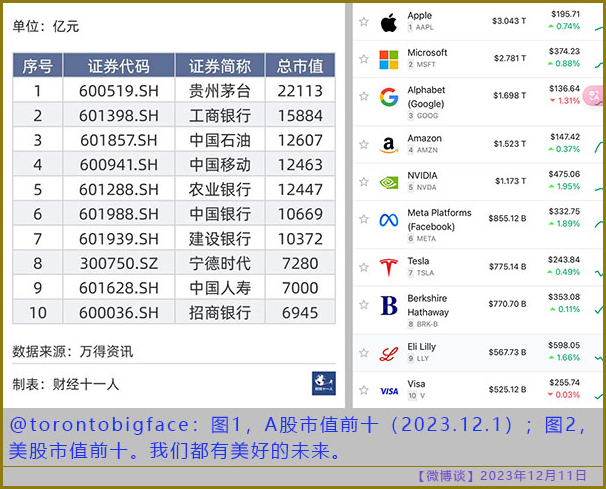Select the 601988.SH code cell
This screenshot has height=489, width=606.
pyautogui.click(x=119, y=214)
